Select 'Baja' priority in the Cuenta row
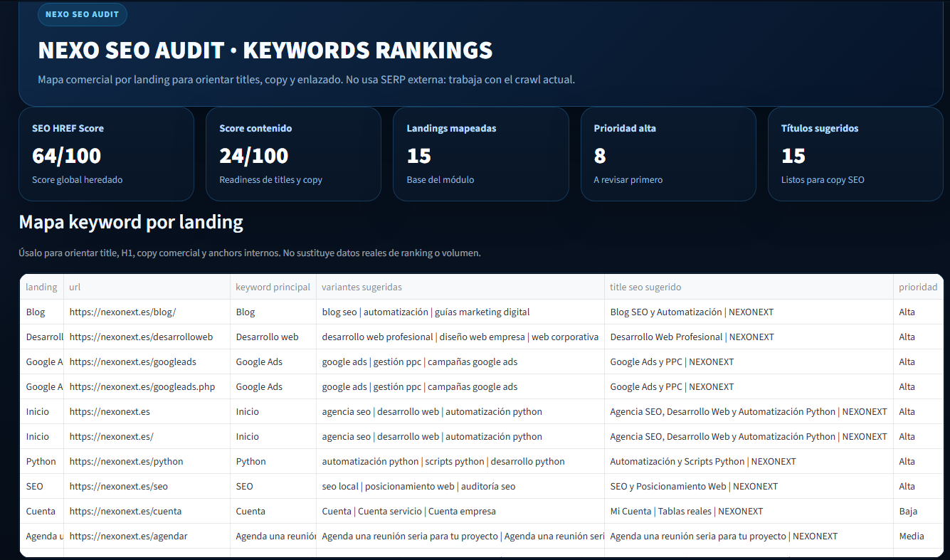950x560 pixels. (918, 511)
